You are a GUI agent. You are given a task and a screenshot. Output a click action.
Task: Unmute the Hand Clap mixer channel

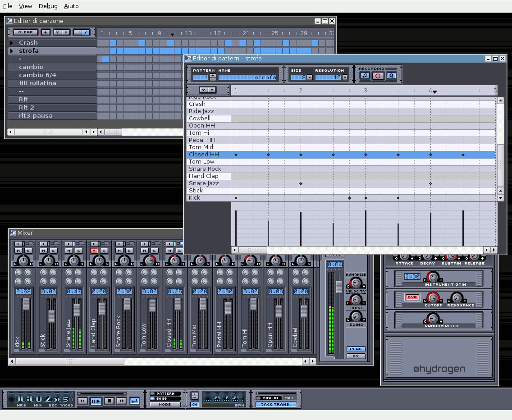tap(94, 251)
